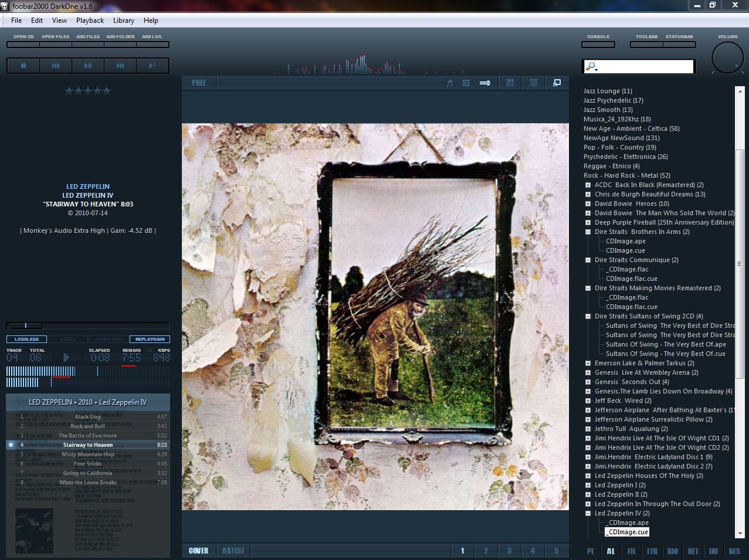Viewport: 749px width, 560px height.
Task: Click the seek bar above LOSSLESS
Action: coord(88,325)
